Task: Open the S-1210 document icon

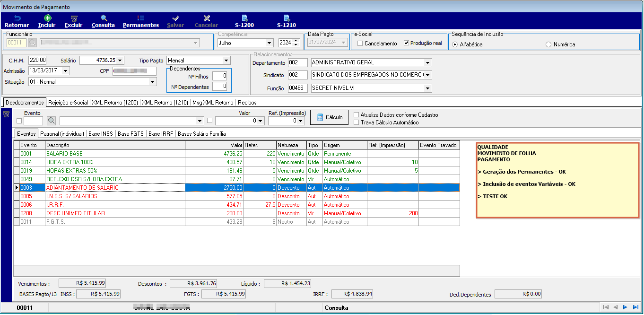Action: tap(287, 18)
